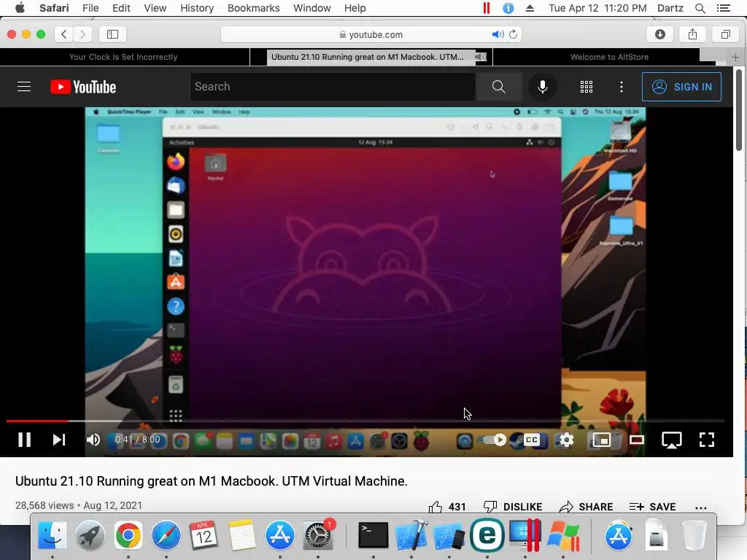Image resolution: width=747 pixels, height=560 pixels.
Task: Add a new Safari tab
Action: (x=735, y=57)
